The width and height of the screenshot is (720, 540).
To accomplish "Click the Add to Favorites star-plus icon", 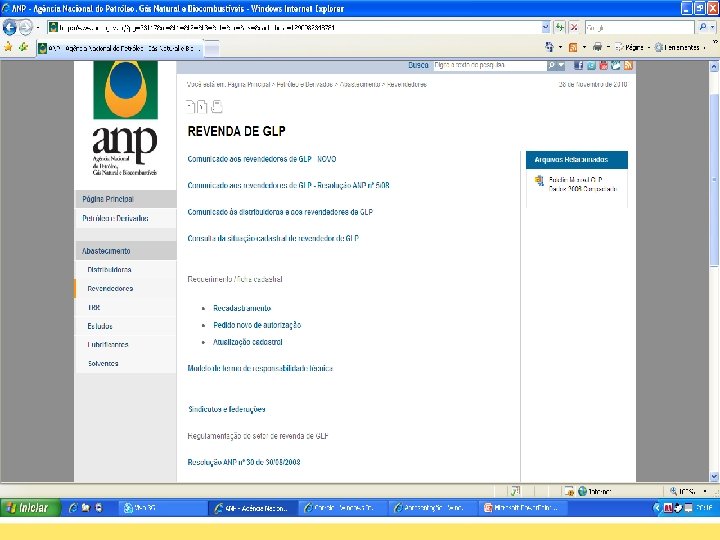I will click(x=23, y=47).
